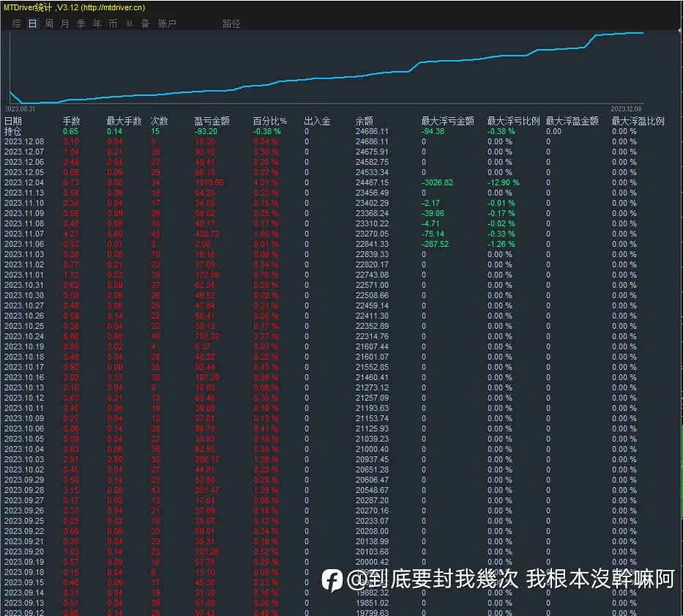The image size is (683, 616).
Task: Click balance 20937.45
Action: 372,459
